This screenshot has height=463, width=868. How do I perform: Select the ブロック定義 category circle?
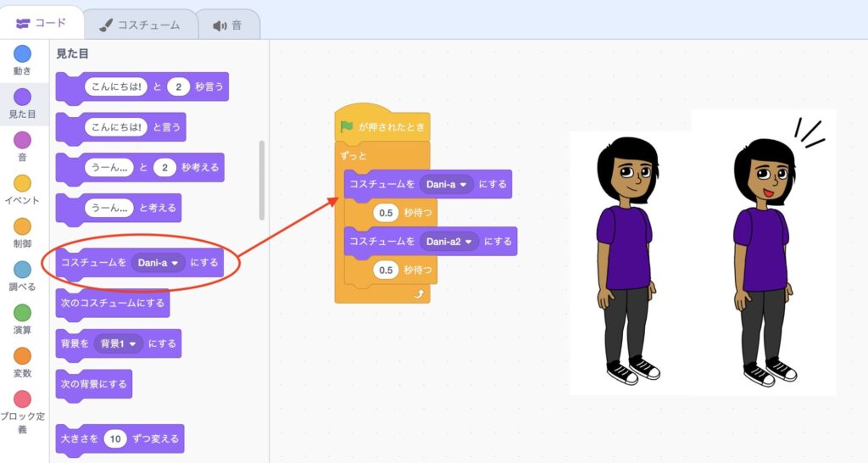pyautogui.click(x=22, y=399)
